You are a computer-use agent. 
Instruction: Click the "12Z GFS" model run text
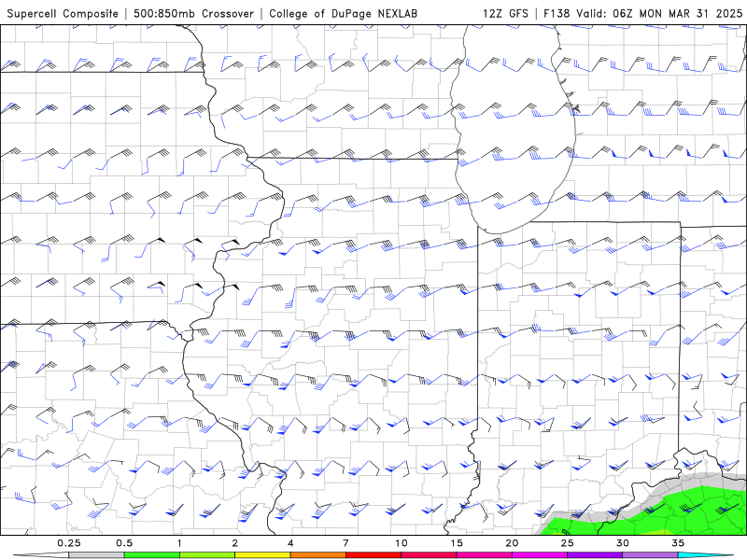pos(505,14)
